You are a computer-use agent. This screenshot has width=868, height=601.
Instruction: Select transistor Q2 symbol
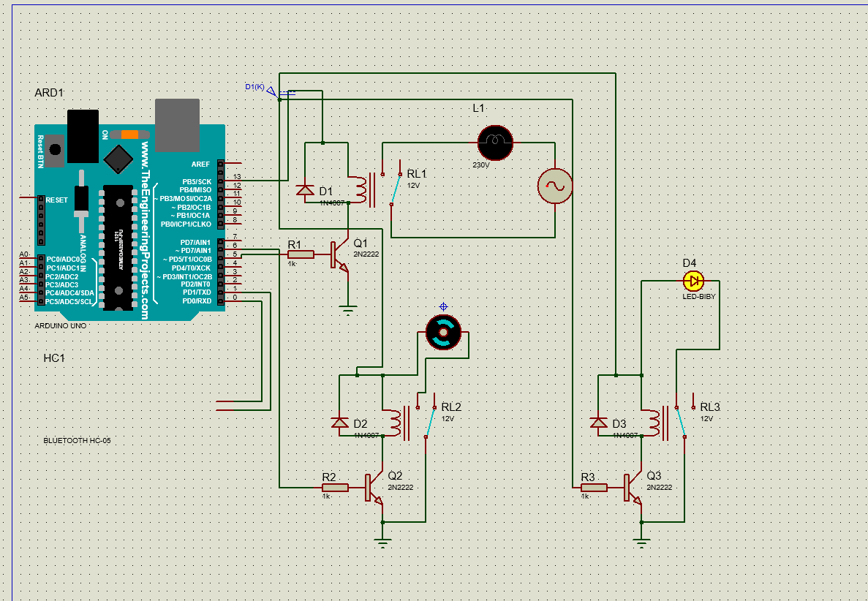tap(374, 488)
